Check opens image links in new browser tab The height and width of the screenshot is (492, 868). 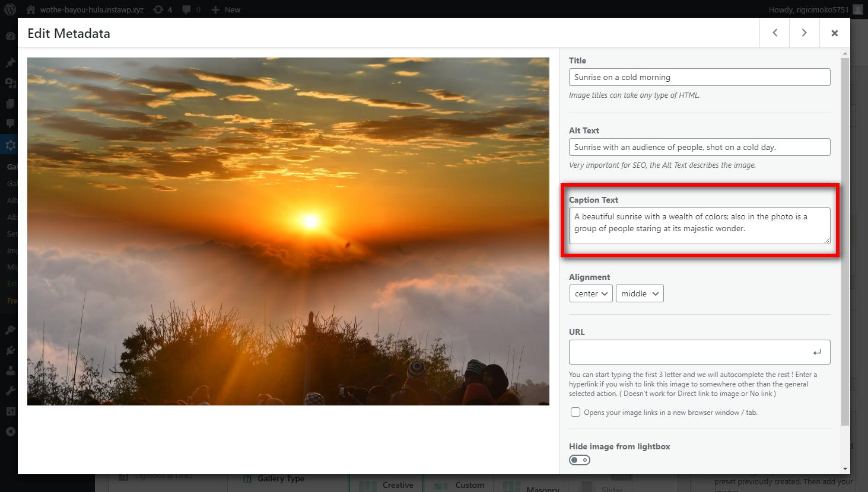[x=575, y=411]
